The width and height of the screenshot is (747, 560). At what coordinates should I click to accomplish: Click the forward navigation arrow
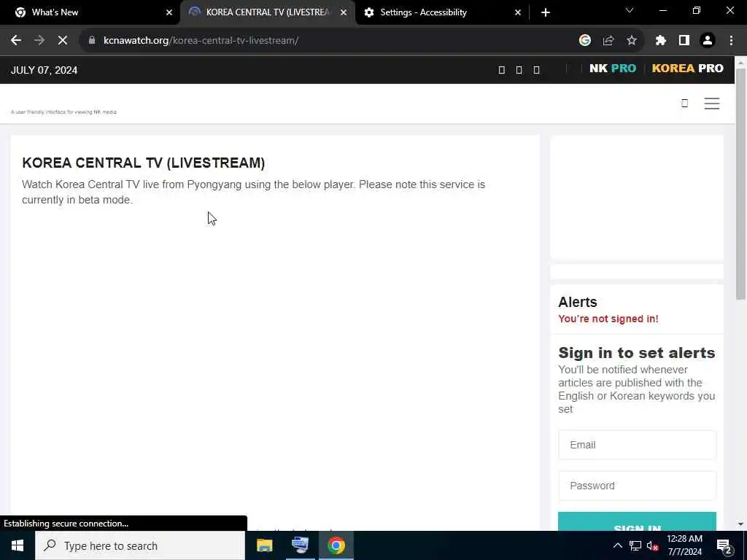coord(39,41)
